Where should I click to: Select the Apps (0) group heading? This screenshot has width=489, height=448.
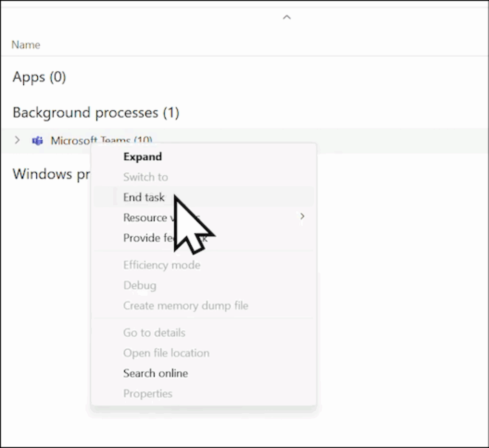click(39, 77)
